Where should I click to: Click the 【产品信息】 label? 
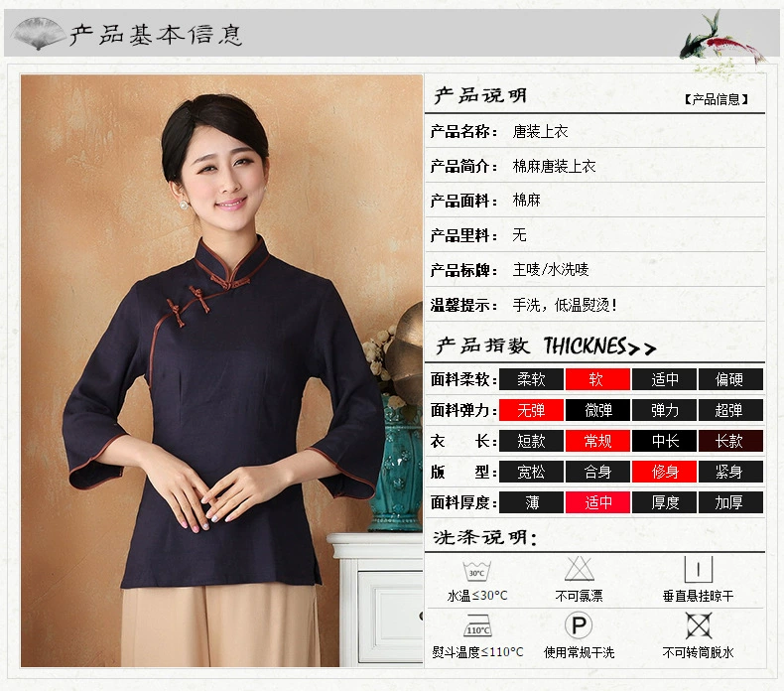[717, 99]
